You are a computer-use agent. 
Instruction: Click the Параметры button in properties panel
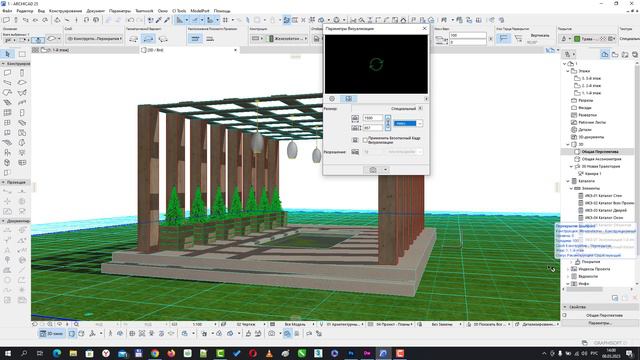[x=599, y=323]
